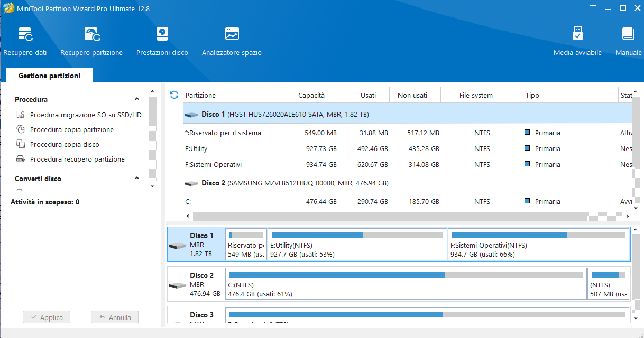Viewport: 644px width, 338px height.
Task: Open Procedura migrazione SO su SSD/HD
Action: (x=86, y=115)
